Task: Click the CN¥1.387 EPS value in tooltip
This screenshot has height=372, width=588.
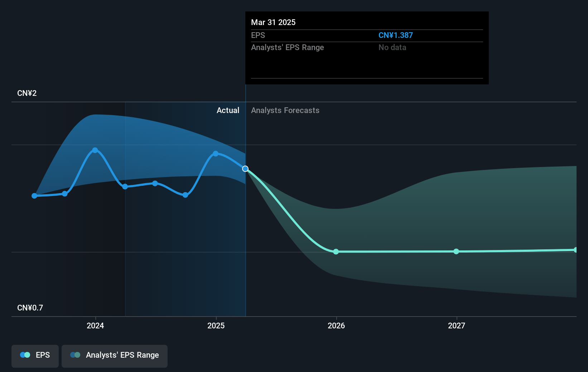Action: 396,35
